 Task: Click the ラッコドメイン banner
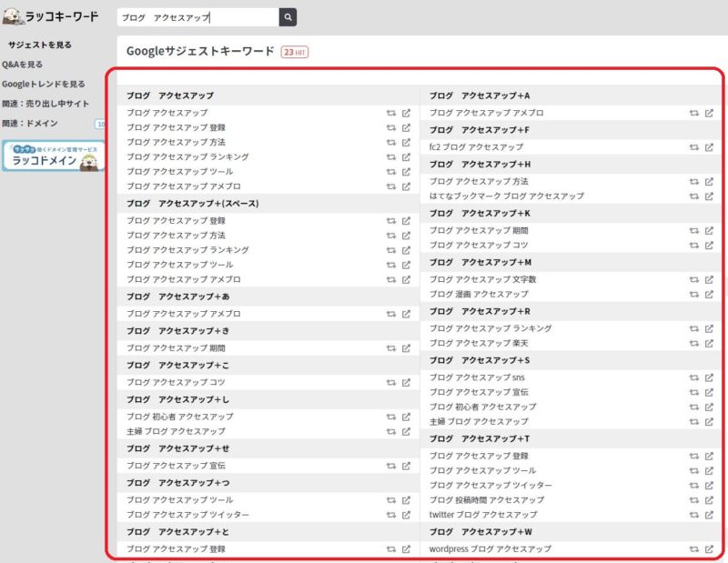click(x=53, y=156)
